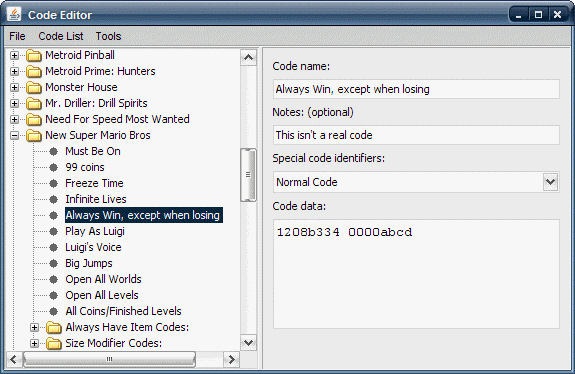Click the bullet icon beside Open All Worlds
The height and width of the screenshot is (374, 575).
54,279
